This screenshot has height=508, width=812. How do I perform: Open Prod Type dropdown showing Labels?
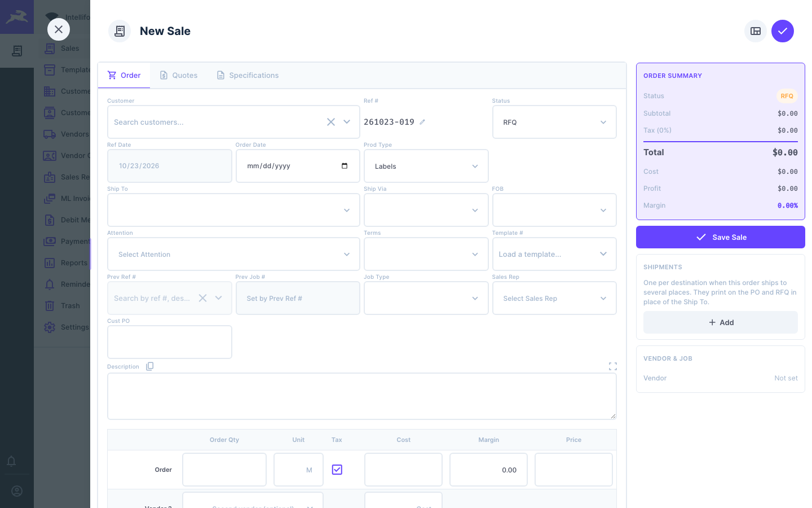426,166
